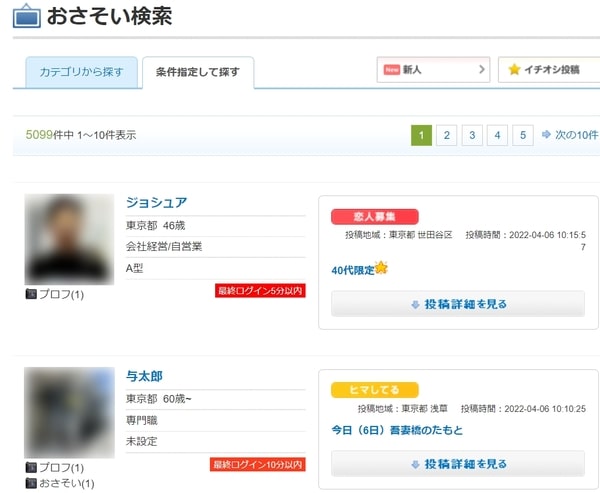The height and width of the screenshot is (493, 600).
Task: Click the プロフ icon under 与太郎's photo
Action: click(30, 468)
